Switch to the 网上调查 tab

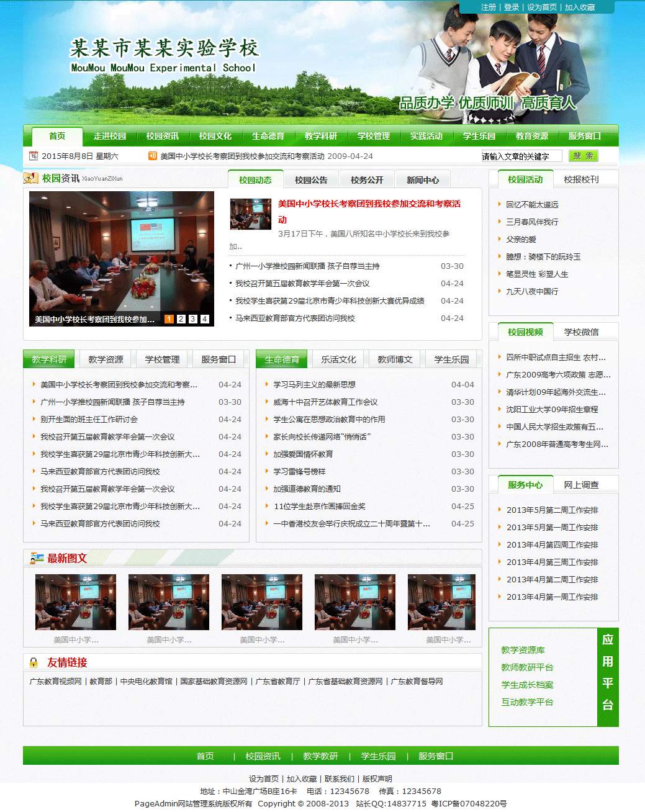pos(581,485)
